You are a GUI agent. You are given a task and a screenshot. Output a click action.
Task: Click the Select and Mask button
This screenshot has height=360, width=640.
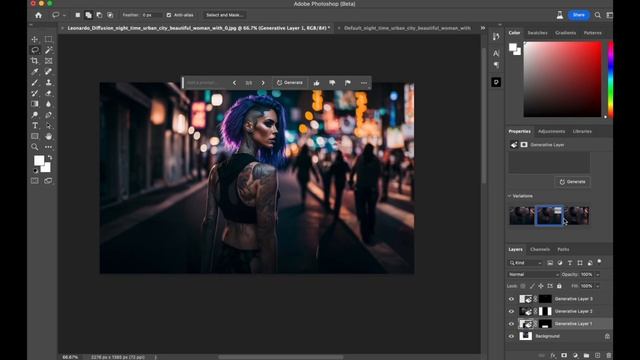click(224, 15)
